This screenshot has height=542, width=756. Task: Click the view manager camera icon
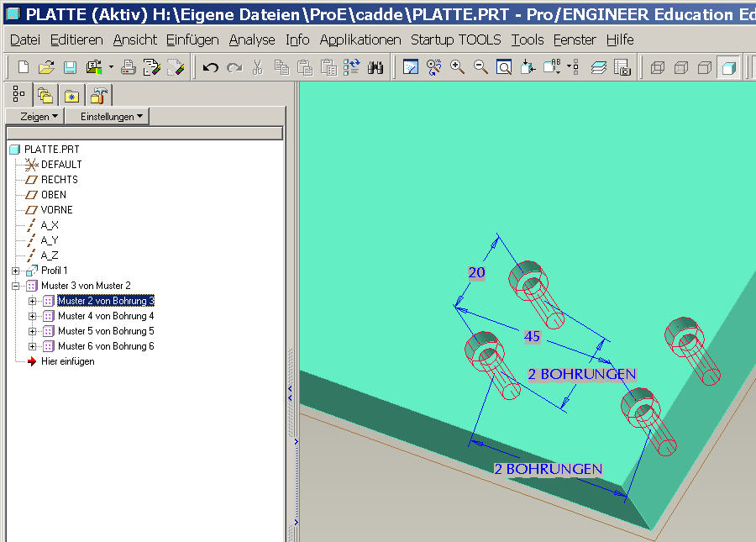click(x=622, y=67)
